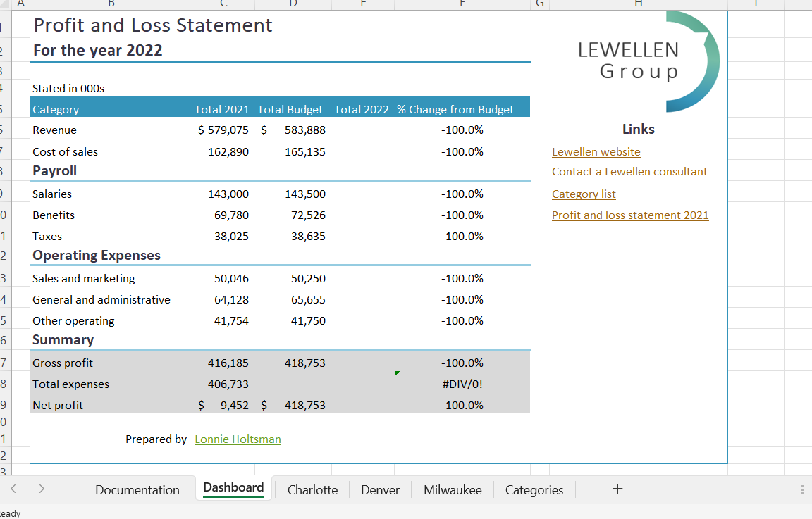
Task: Open the vertical ellipsis beside the scrollbar
Action: tap(801, 489)
